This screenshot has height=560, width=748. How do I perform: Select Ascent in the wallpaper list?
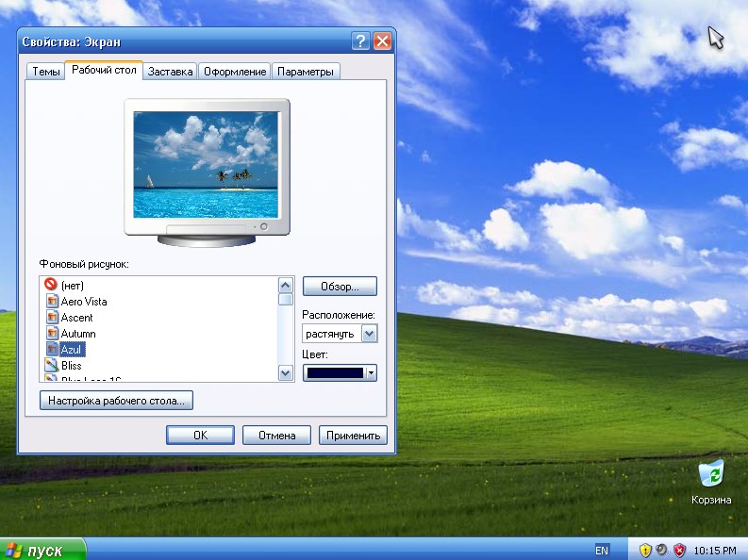[x=76, y=318]
